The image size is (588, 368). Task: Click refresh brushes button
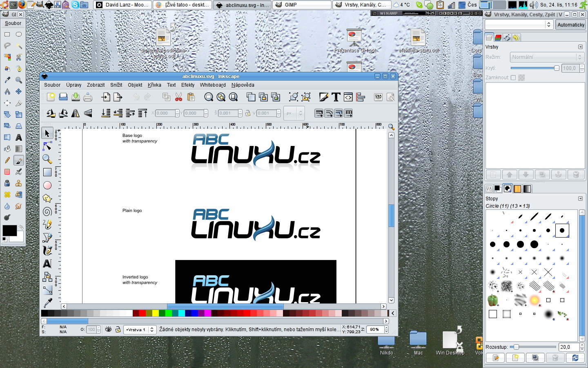click(x=575, y=358)
